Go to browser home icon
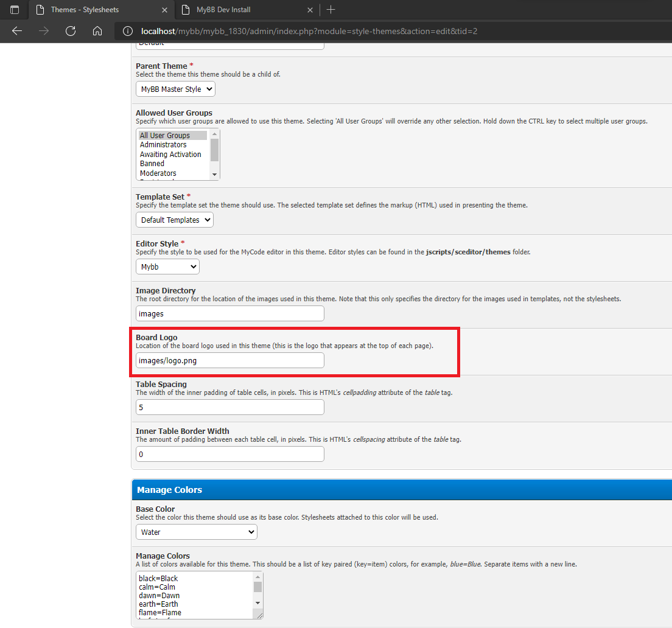Screen dimensions: 672x628 point(97,31)
